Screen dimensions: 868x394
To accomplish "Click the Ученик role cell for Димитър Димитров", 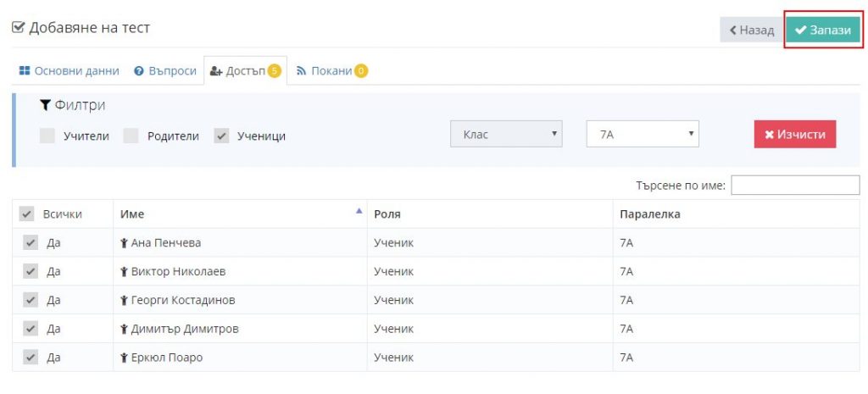I will click(x=490, y=330).
